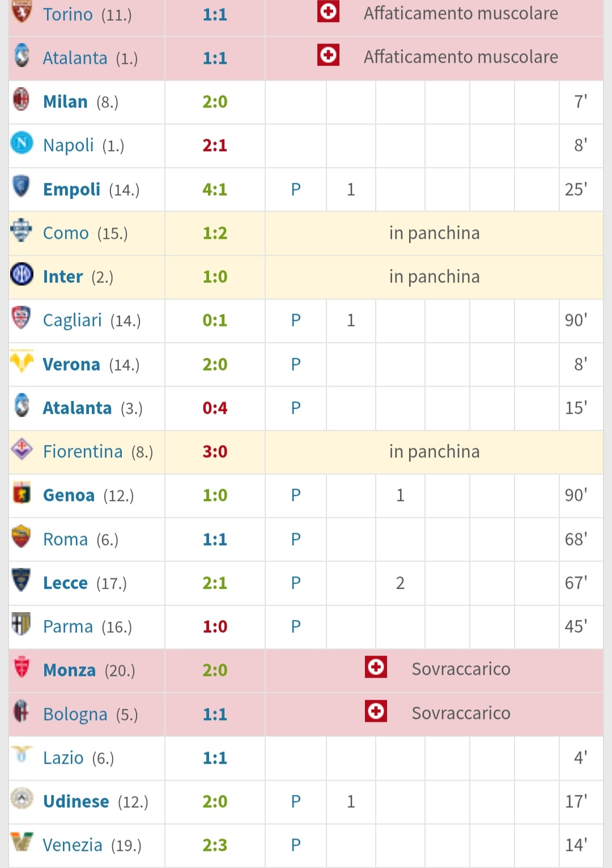Viewport: 612px width, 868px height.
Task: Click the Napoli club crest icon
Action: point(22,143)
